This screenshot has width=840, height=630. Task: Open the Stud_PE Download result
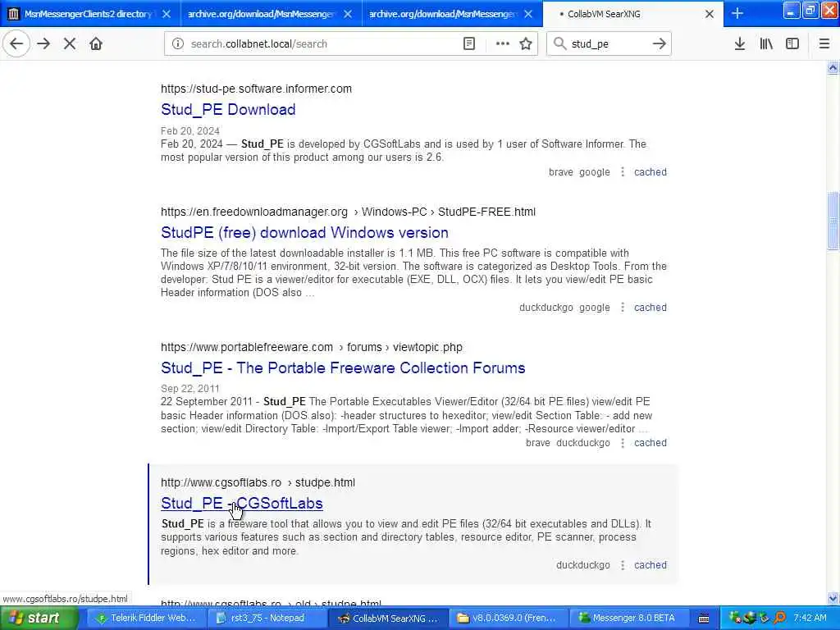[228, 109]
